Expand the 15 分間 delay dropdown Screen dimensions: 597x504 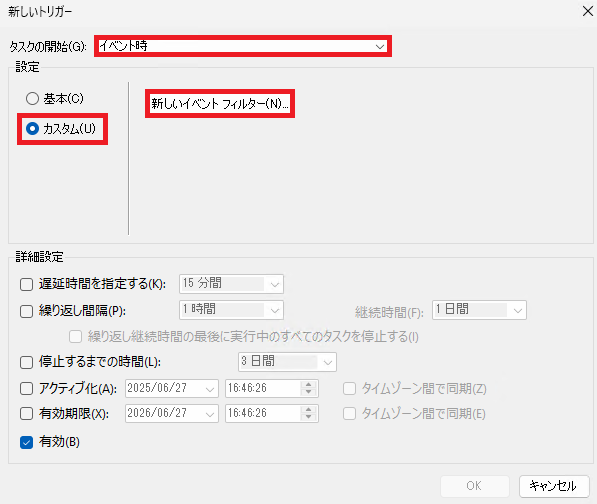[x=231, y=284]
